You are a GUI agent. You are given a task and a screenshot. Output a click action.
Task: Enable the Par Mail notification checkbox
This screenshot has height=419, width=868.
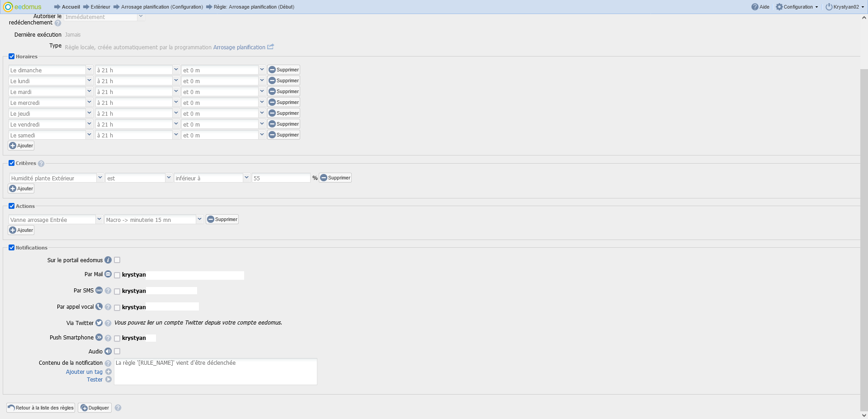click(x=117, y=275)
